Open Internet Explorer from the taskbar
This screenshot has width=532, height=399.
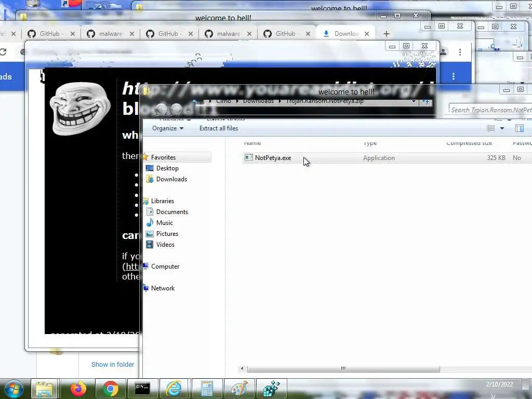(174, 389)
